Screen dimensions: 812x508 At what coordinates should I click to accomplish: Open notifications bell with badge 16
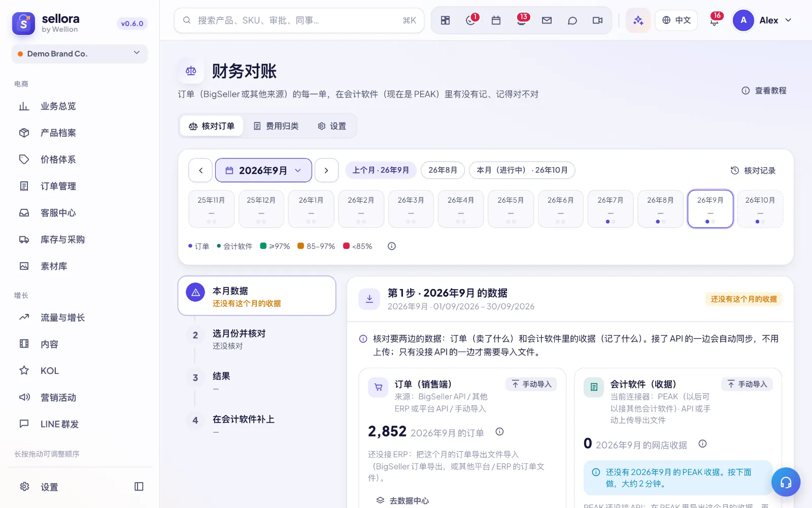[x=715, y=20]
